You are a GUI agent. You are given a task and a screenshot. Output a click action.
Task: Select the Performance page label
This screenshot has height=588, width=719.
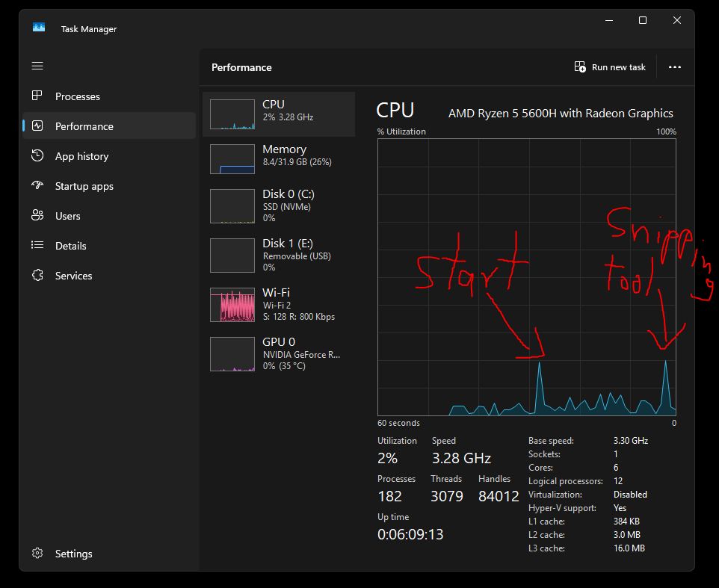tap(84, 126)
